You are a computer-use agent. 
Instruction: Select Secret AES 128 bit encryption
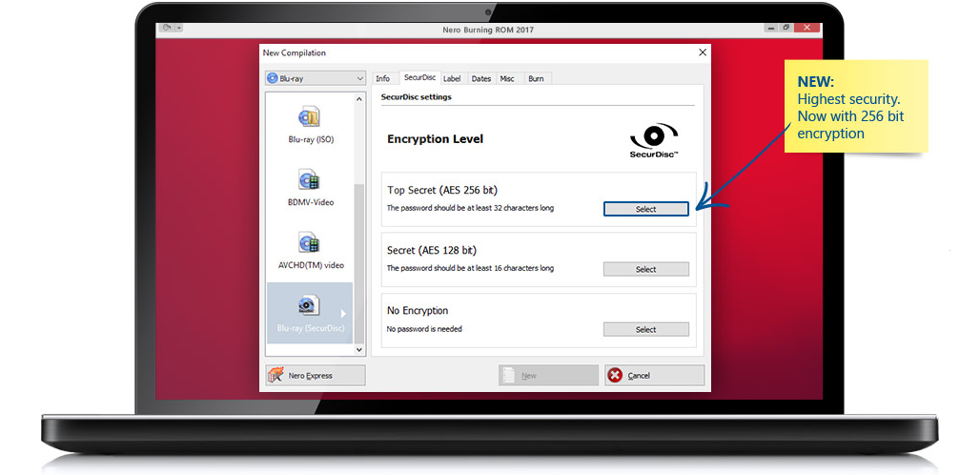coord(646,269)
